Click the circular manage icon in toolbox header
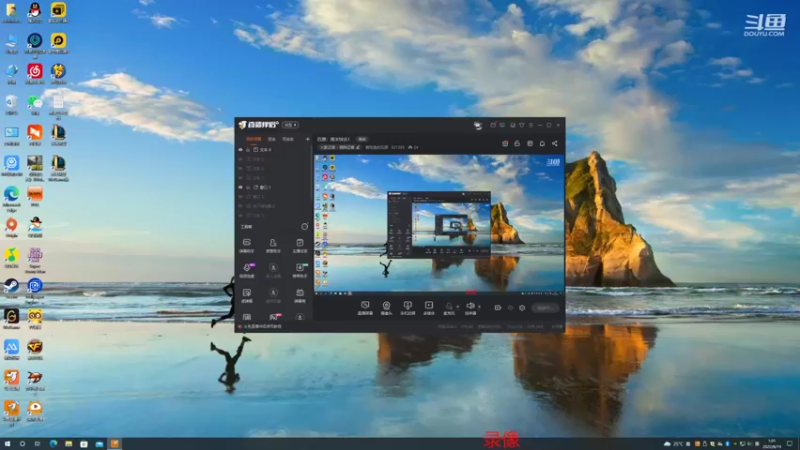Image resolution: width=800 pixels, height=450 pixels. click(305, 227)
